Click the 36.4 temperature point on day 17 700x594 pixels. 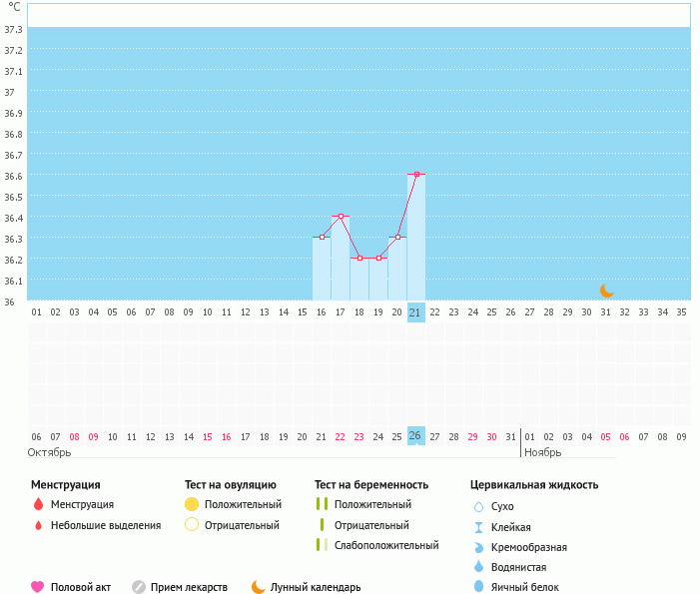pos(341,216)
